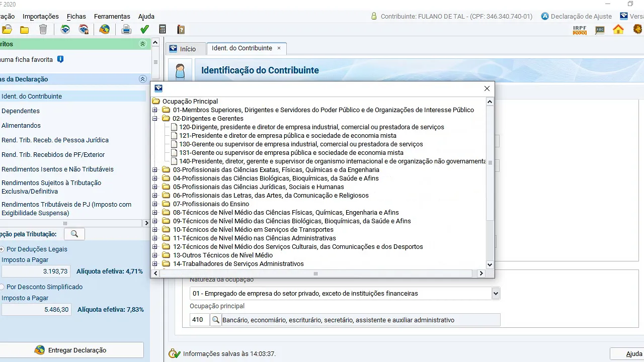Open Rendimentos Isentos e Não Tributáveis
Viewport: 644px width, 362px height.
coord(57,169)
